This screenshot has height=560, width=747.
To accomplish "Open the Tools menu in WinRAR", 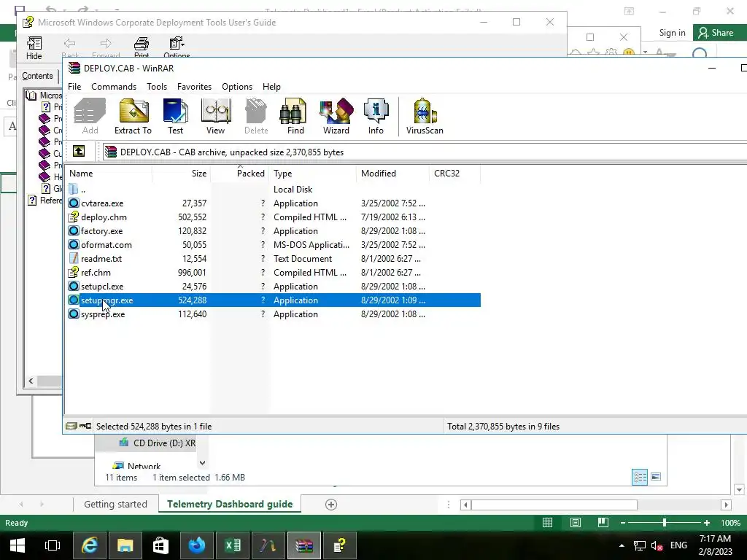I will (157, 87).
